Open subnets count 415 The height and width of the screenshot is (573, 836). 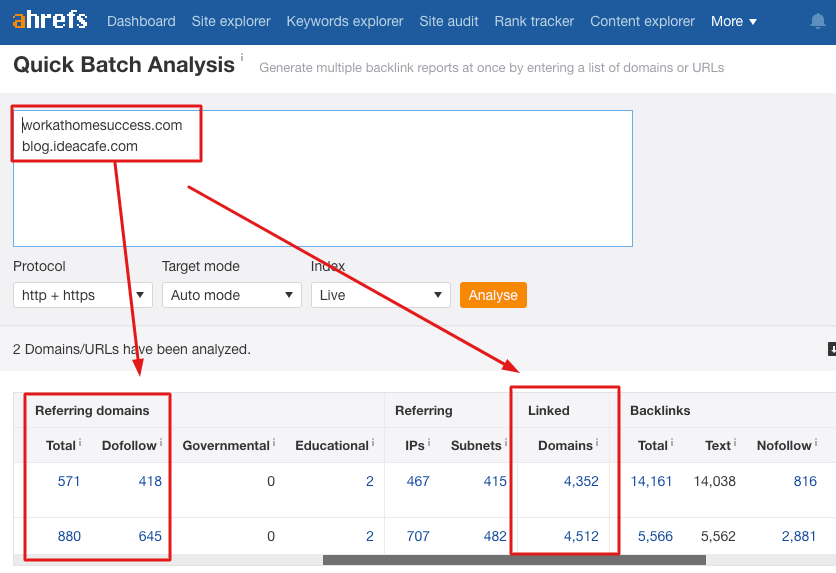pyautogui.click(x=495, y=481)
